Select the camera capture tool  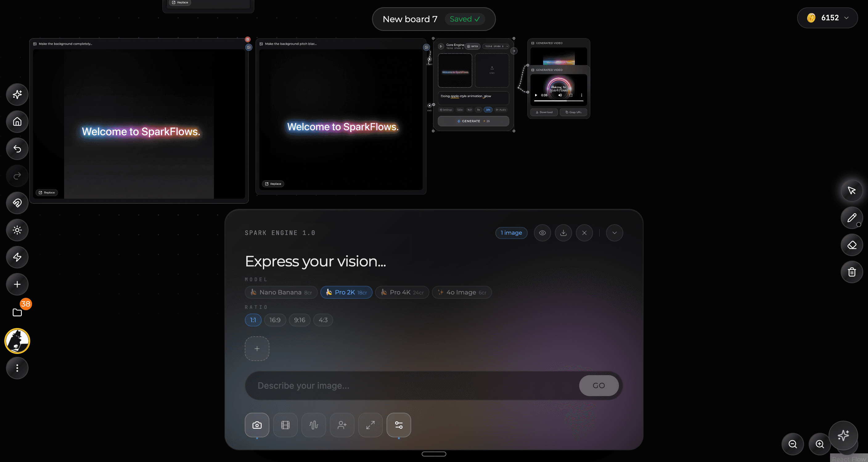pos(257,425)
